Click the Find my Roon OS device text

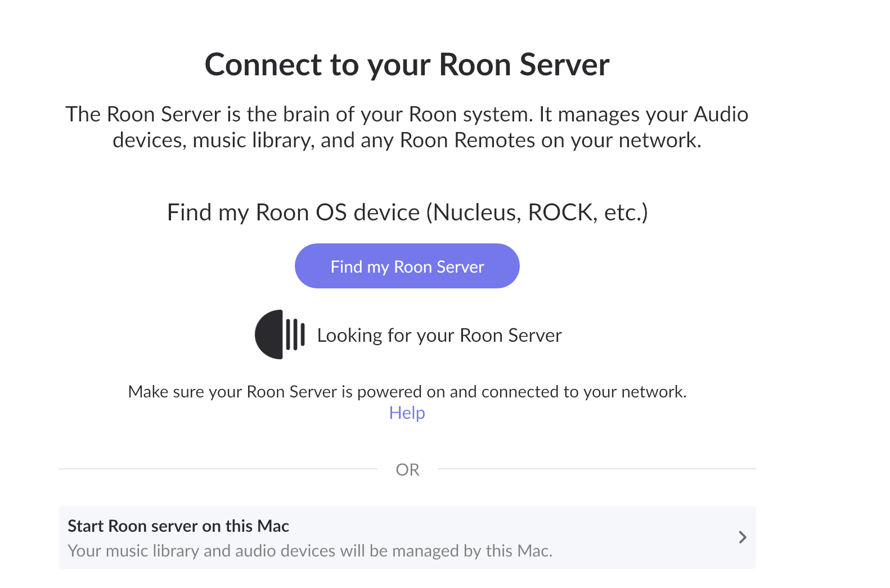407,212
